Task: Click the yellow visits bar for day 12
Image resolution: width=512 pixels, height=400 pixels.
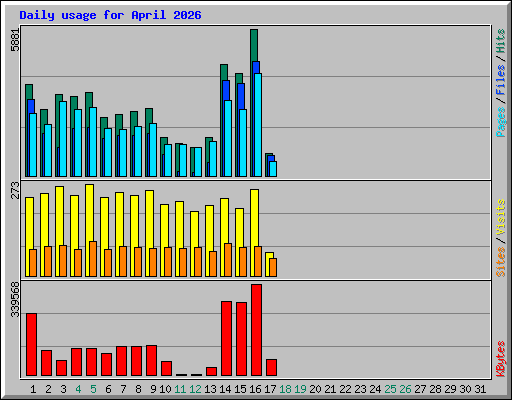Action: (194, 230)
